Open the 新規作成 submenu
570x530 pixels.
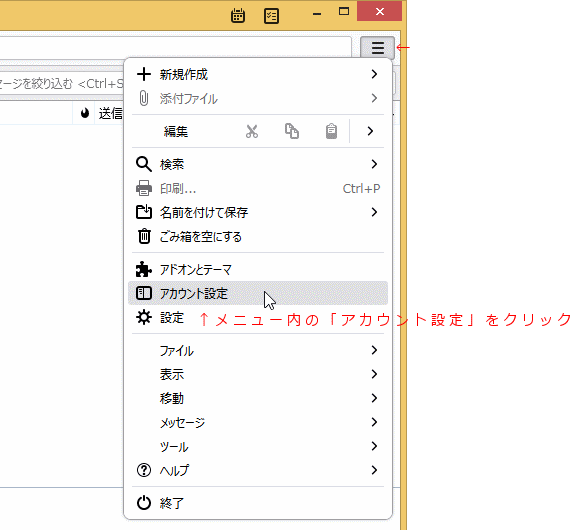(258, 75)
